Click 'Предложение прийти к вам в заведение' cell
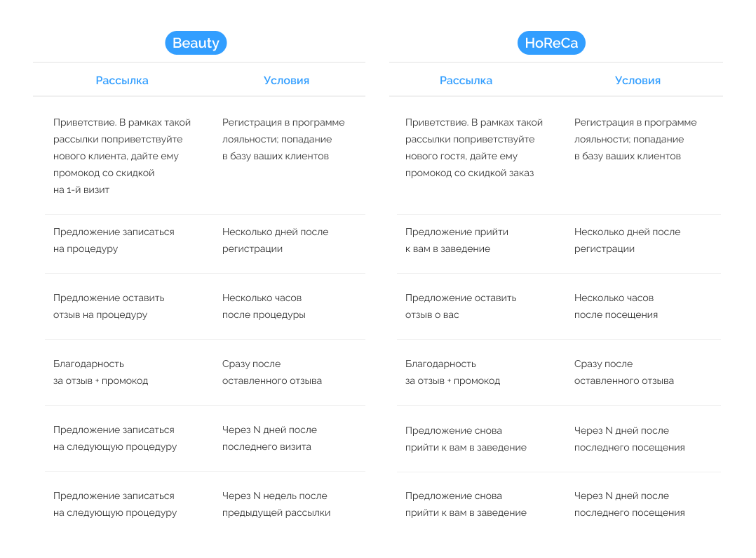 point(457,240)
